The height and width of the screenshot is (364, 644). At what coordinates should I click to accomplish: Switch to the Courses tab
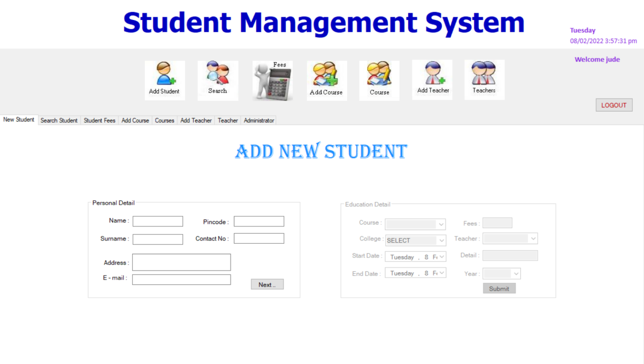pyautogui.click(x=164, y=120)
